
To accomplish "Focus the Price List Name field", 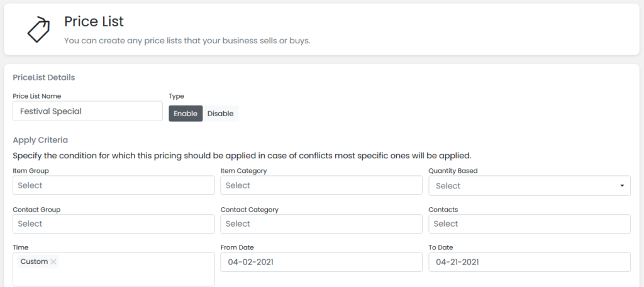I will coord(87,111).
